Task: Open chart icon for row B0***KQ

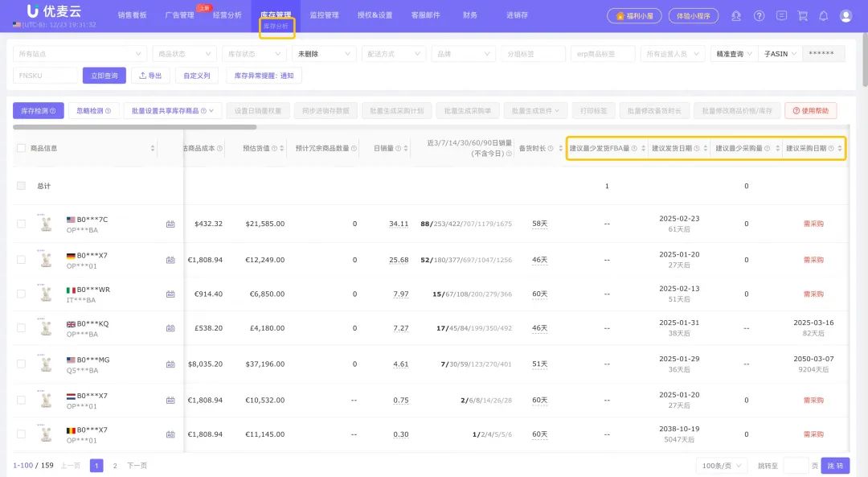Action: pos(170,328)
